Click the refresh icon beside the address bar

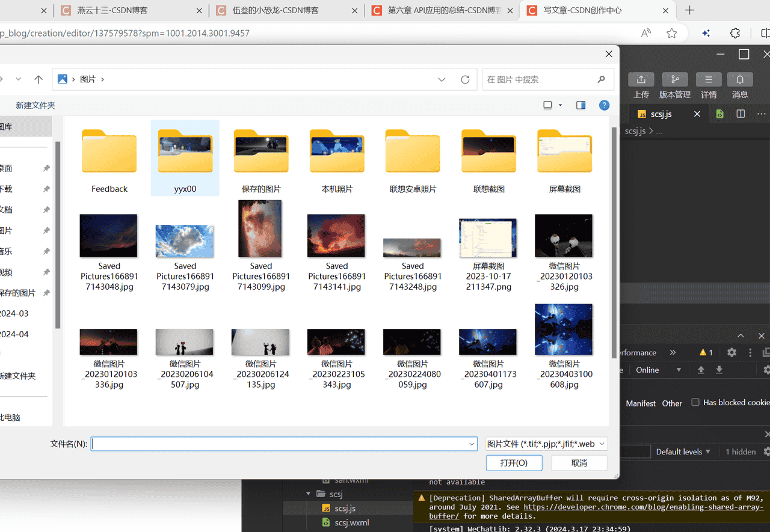464,79
